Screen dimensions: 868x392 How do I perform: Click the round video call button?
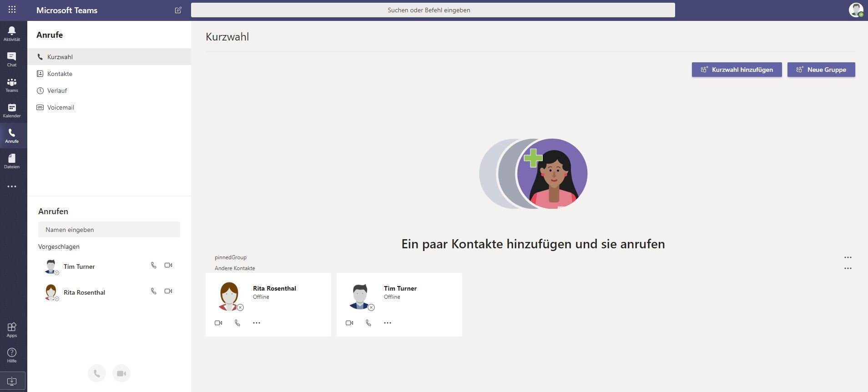click(x=121, y=373)
